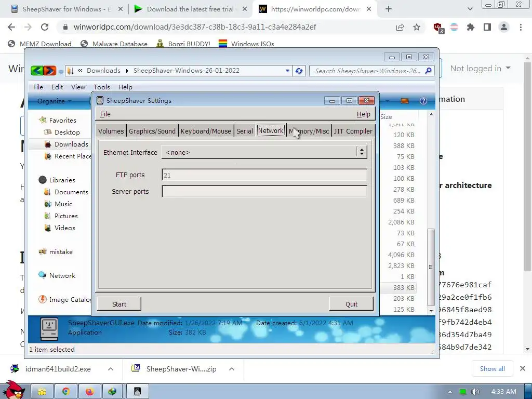Click the Size column header
Viewport: 532px width, 399px height.
pos(386,117)
